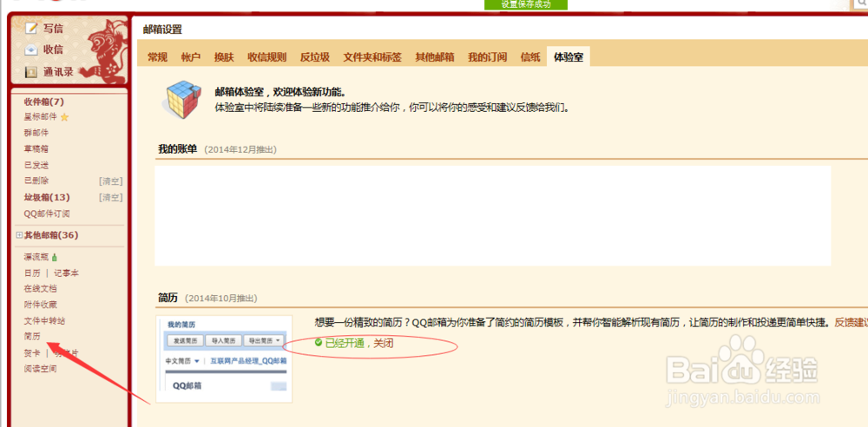Open 阅读空间 in sidebar

tap(41, 368)
